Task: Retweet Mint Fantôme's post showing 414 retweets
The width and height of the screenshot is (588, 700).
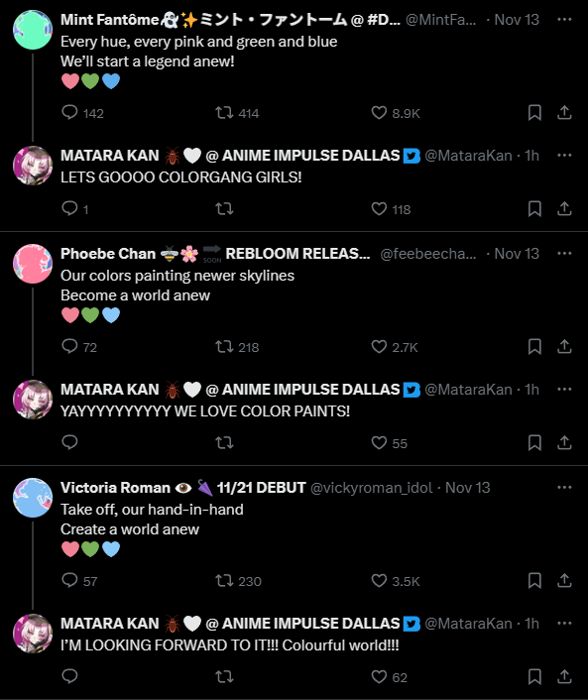Action: click(x=224, y=112)
